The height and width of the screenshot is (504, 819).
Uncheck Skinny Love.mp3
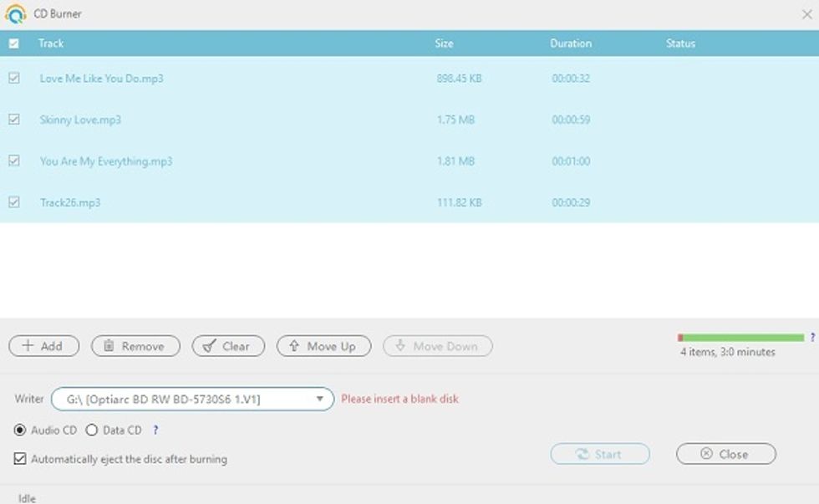tap(14, 120)
